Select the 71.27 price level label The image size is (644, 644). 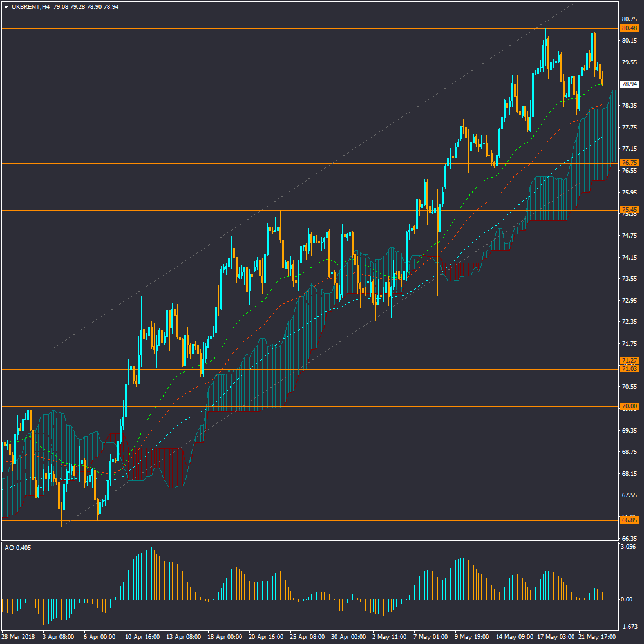pyautogui.click(x=629, y=360)
